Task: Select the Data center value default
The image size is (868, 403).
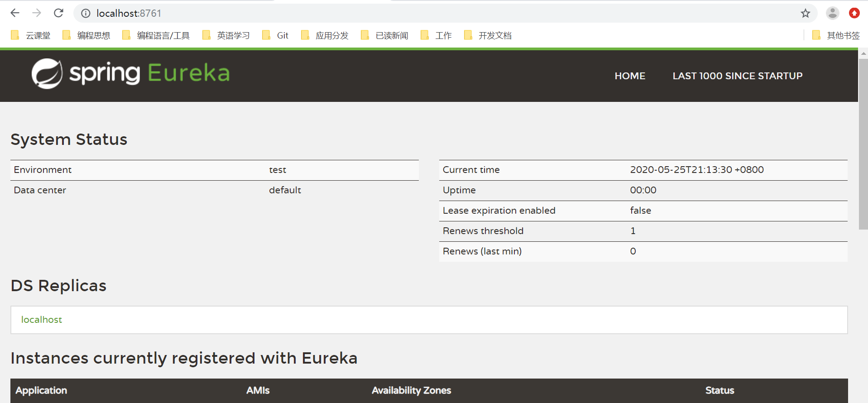Action: pos(285,190)
